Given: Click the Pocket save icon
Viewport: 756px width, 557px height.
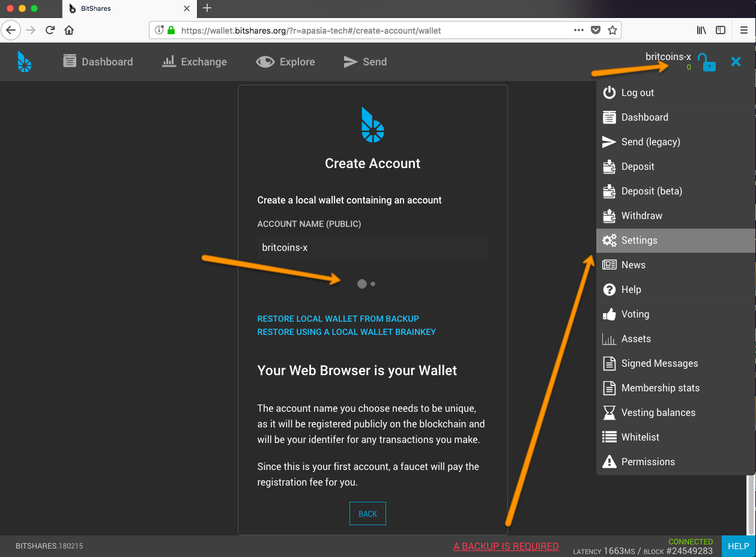Looking at the screenshot, I should pyautogui.click(x=596, y=30).
